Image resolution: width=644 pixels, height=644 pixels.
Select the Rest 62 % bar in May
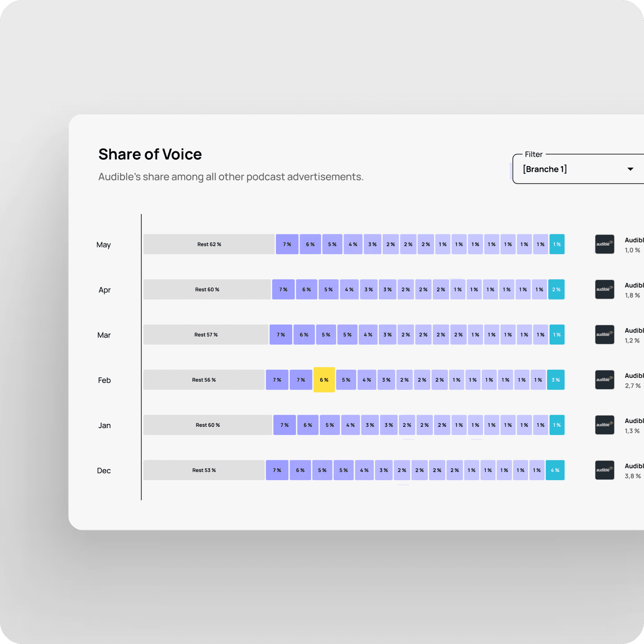[x=209, y=244]
